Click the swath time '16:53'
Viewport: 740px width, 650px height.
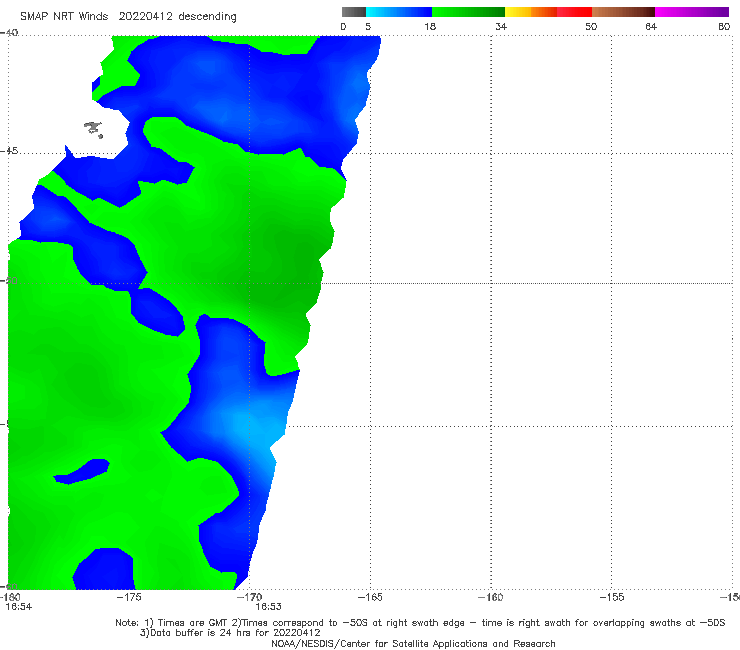pos(269,607)
